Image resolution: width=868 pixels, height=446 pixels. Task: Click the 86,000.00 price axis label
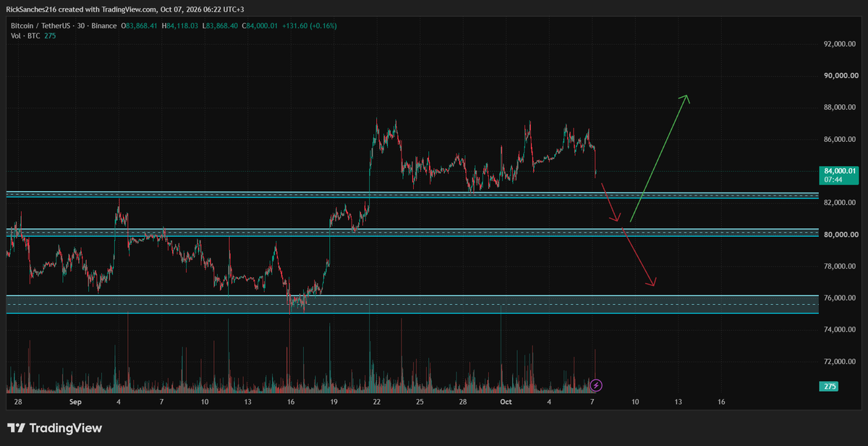[x=841, y=139]
